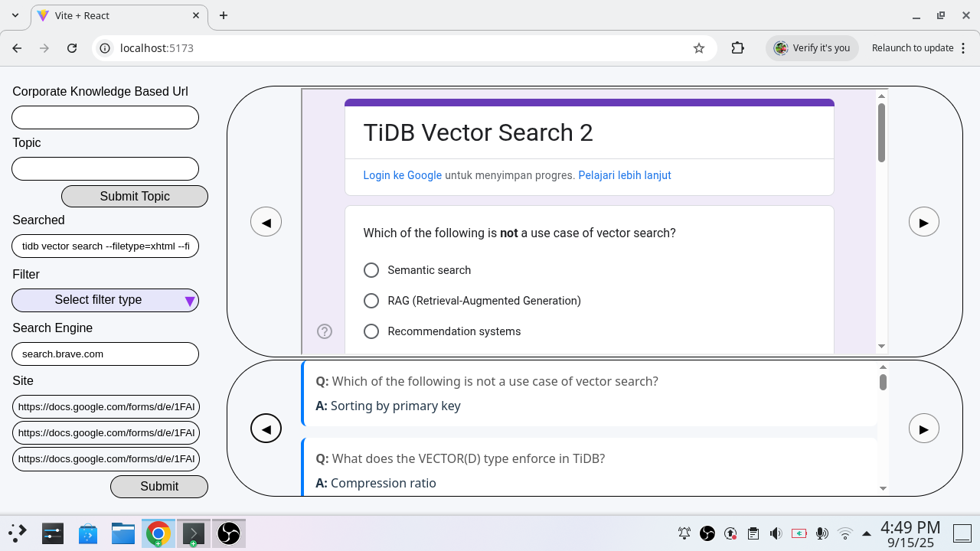Click the Searched query text field
980x551 pixels.
point(106,246)
